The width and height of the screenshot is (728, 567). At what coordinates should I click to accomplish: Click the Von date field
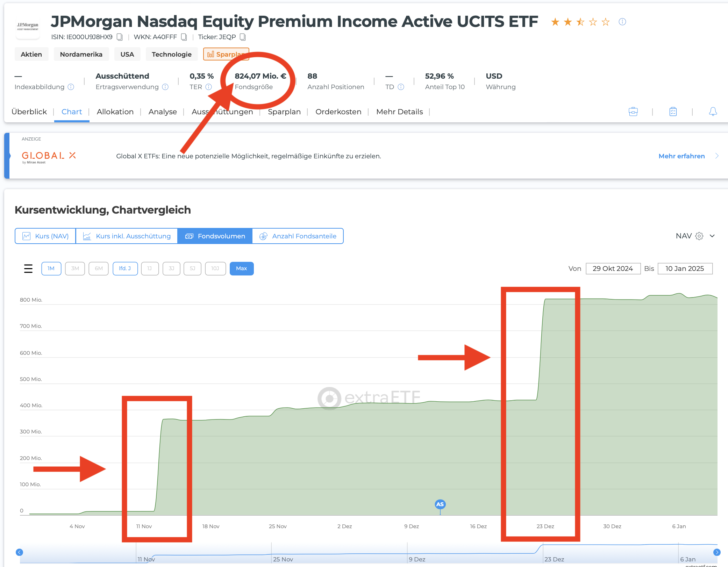click(x=613, y=268)
